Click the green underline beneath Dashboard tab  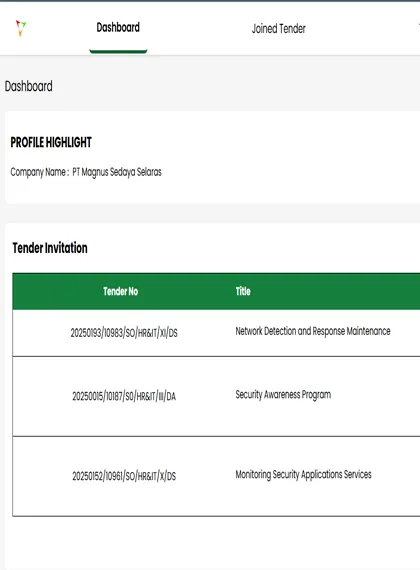[x=118, y=51]
